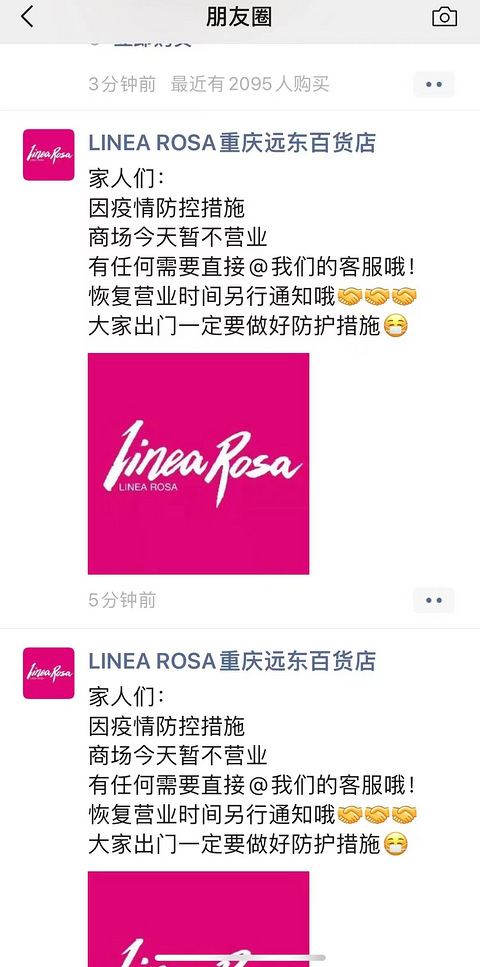The width and height of the screenshot is (480, 967).
Task: Open second LINEA ROSA重庆远东百货店 name link
Action: 232,661
